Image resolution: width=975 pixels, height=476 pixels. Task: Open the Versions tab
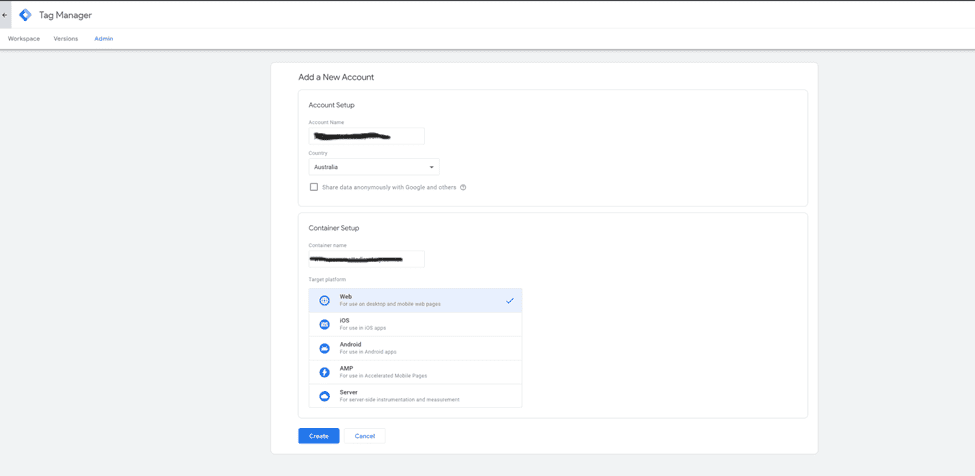[66, 39]
